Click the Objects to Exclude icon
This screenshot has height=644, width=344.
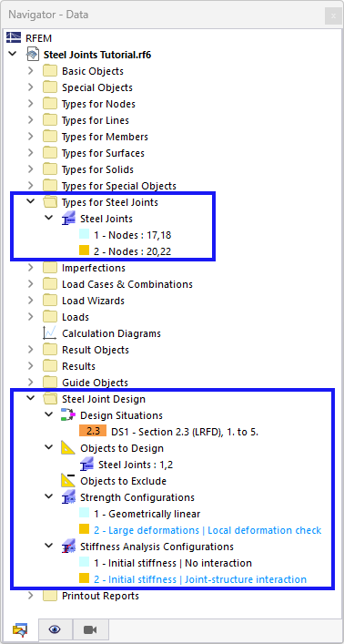(x=68, y=481)
